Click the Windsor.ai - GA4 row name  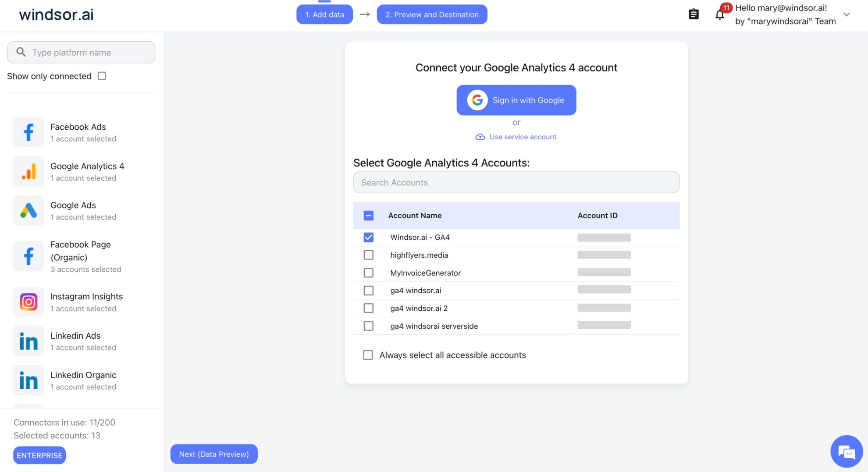[420, 237]
